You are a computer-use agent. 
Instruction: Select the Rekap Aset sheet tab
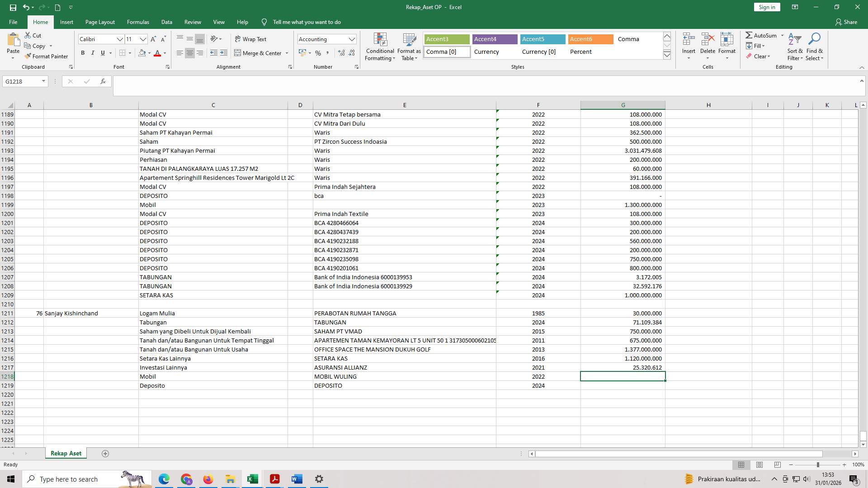(66, 453)
